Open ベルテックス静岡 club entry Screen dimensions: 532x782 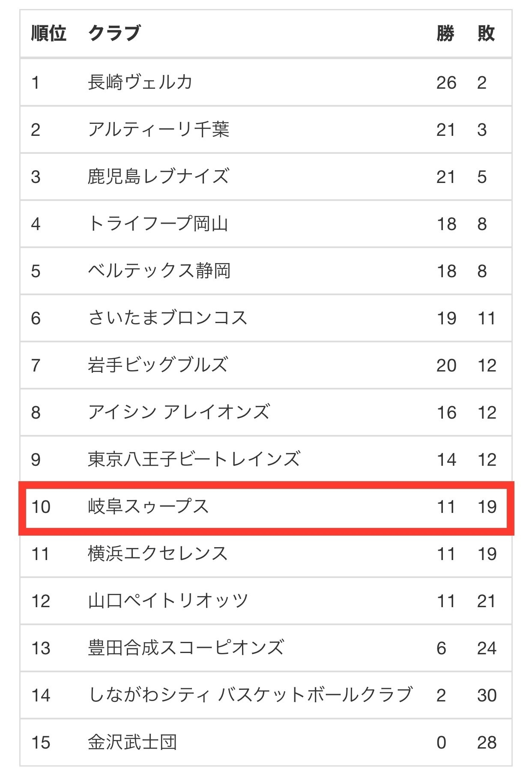tap(159, 271)
